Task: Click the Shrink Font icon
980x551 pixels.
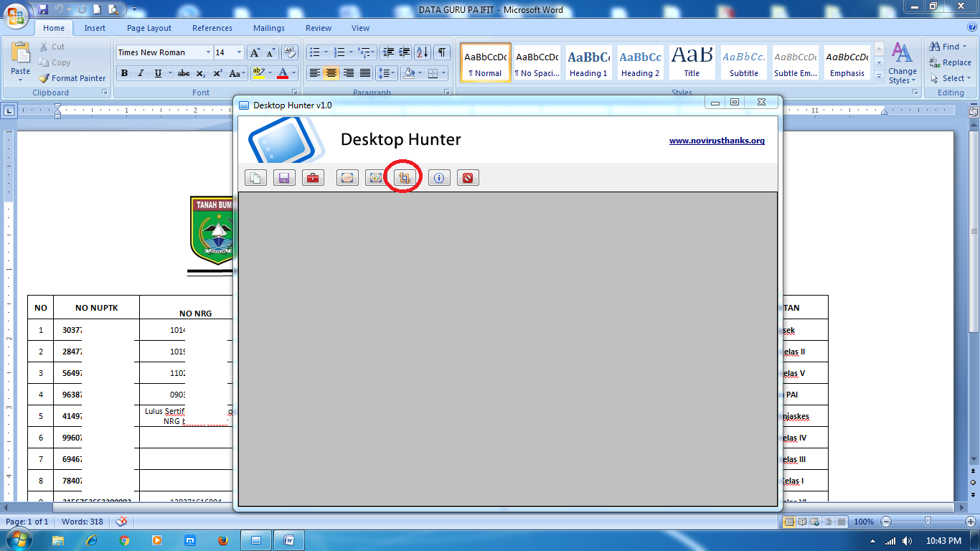Action: click(271, 52)
